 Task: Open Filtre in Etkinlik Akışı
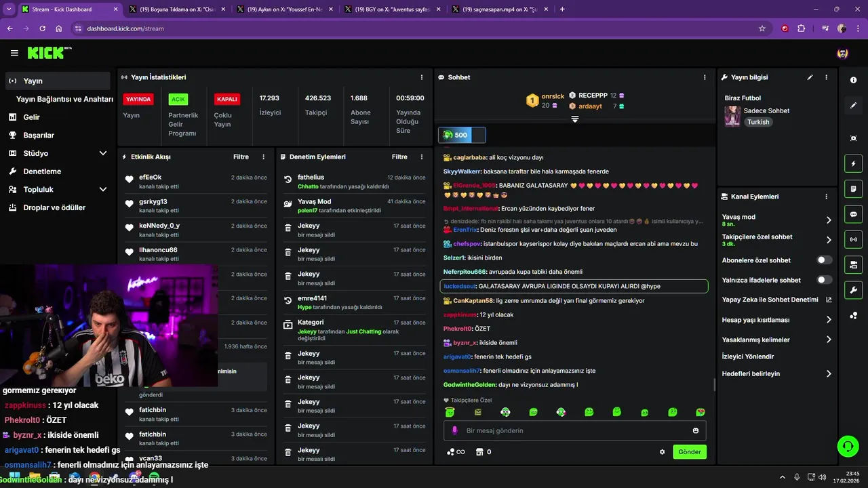tap(241, 157)
